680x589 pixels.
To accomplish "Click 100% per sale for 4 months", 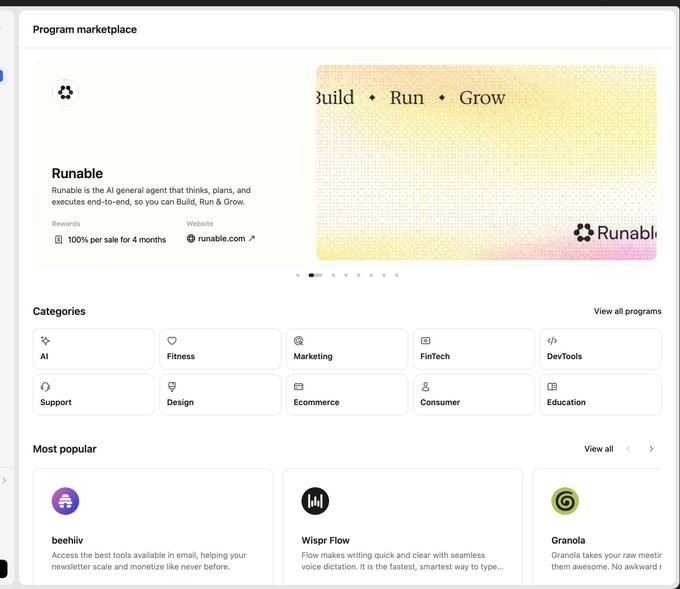I will pyautogui.click(x=117, y=239).
